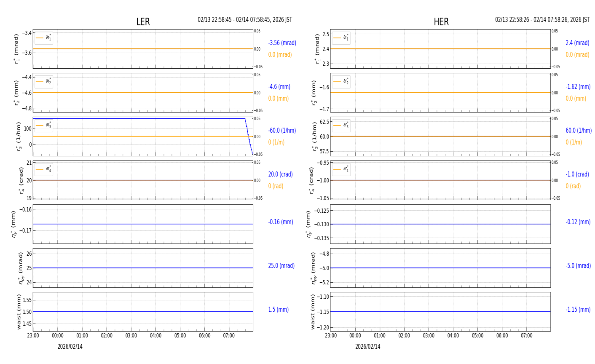Click the blue value 20.0 (crad)

pyautogui.click(x=280, y=174)
